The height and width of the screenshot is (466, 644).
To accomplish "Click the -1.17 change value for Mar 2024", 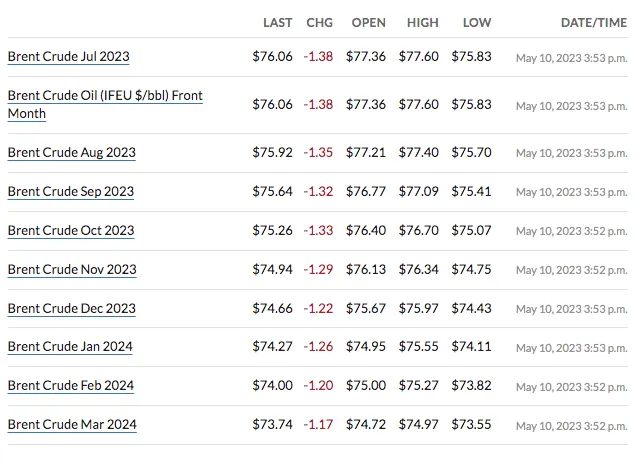I will [318, 425].
